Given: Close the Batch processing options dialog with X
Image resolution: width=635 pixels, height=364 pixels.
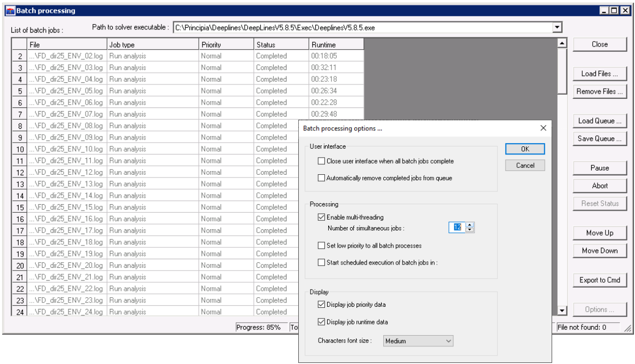Looking at the screenshot, I should click(543, 128).
